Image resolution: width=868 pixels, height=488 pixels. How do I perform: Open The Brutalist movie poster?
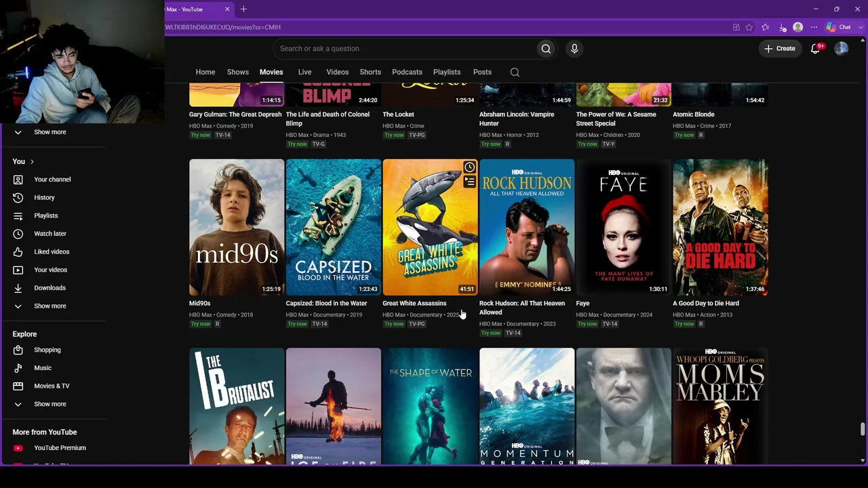tap(237, 407)
